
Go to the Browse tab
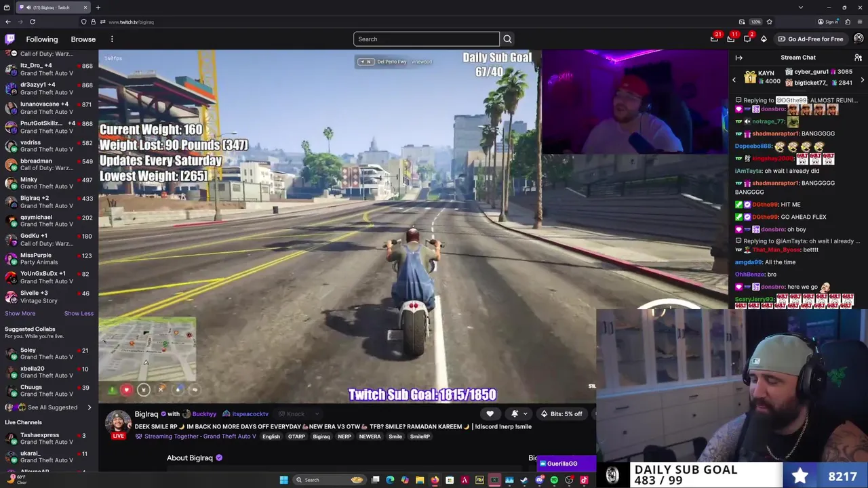pos(83,39)
